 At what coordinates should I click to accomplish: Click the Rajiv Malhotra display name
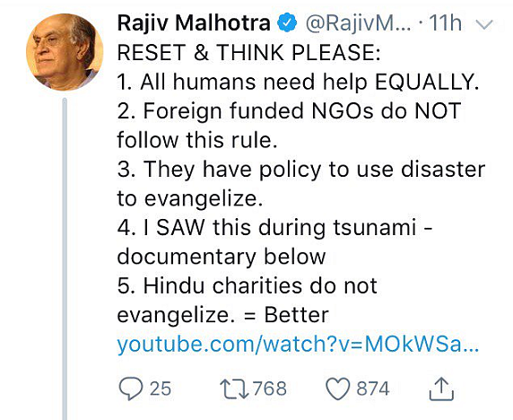(x=194, y=23)
